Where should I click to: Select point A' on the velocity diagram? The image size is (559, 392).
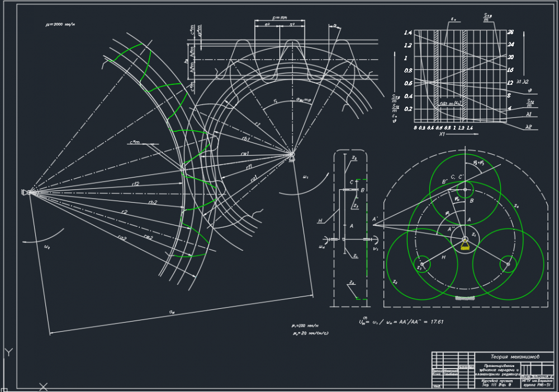[375, 219]
